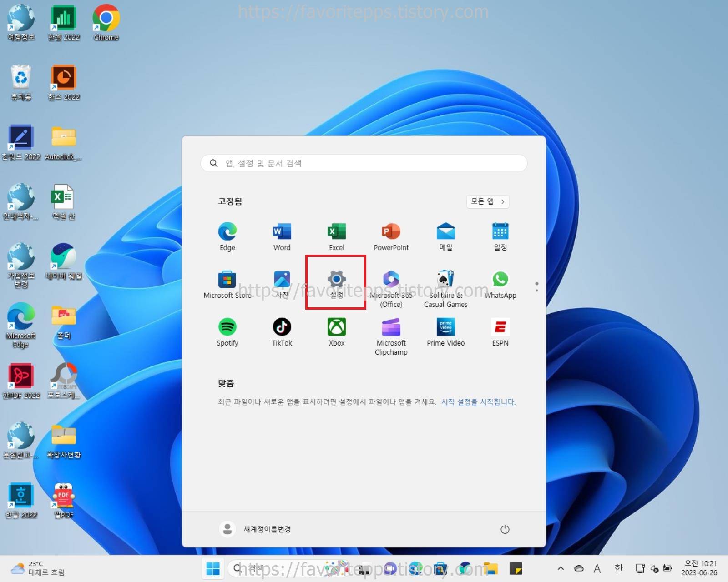Select the Microsoft Edge desktop shortcut
This screenshot has height=582, width=728.
click(21, 325)
